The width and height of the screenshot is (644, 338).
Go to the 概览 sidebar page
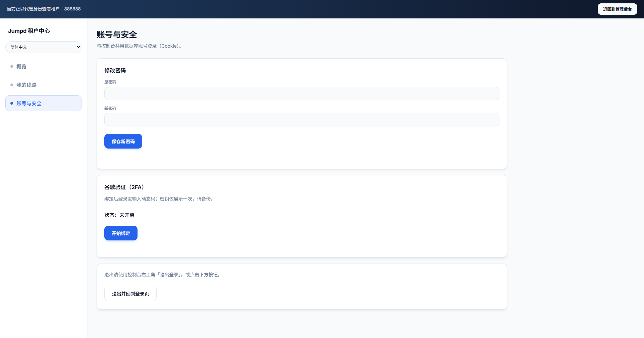pos(21,66)
